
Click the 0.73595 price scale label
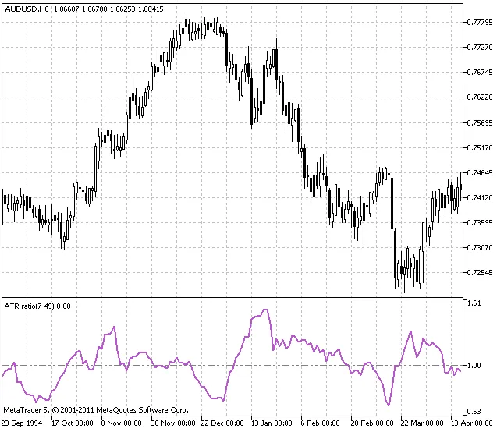point(480,222)
